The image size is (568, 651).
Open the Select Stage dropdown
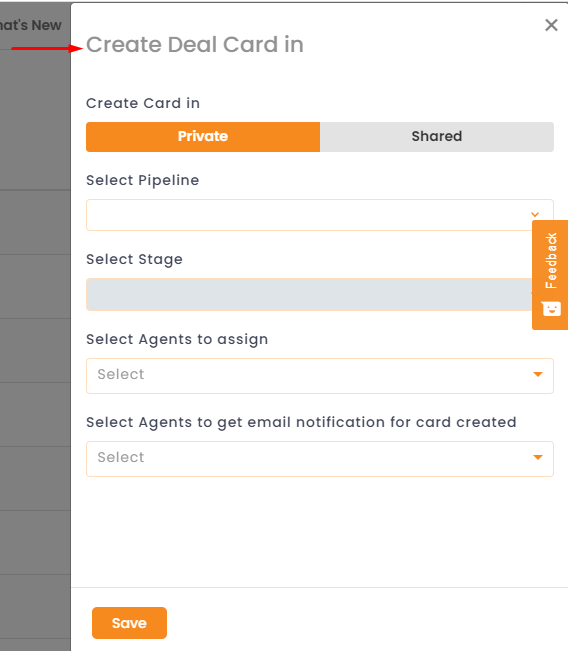tap(309, 294)
